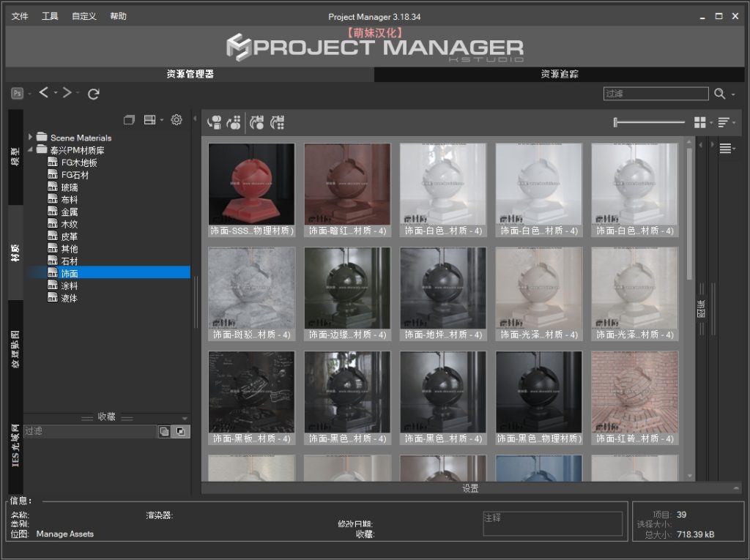Image resolution: width=750 pixels, height=560 pixels.
Task: Toggle the second favorites filter button
Action: [x=179, y=432]
